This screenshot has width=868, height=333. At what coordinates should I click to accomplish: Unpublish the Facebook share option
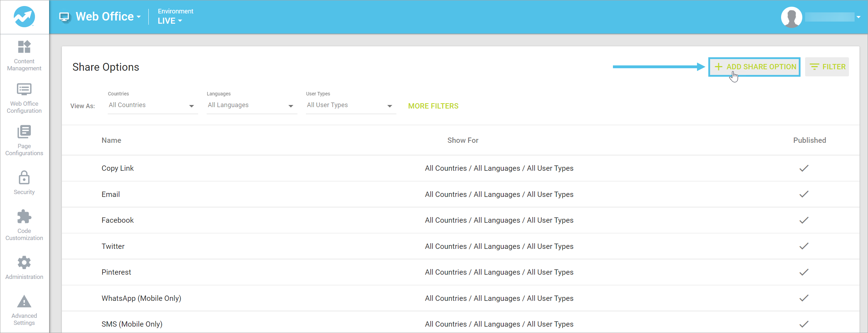[x=803, y=220]
